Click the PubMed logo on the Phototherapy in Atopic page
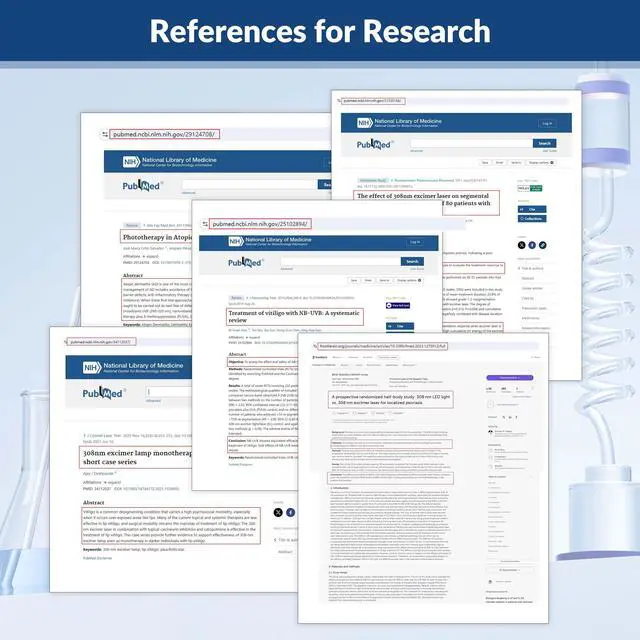The height and width of the screenshot is (640, 640). point(141,184)
